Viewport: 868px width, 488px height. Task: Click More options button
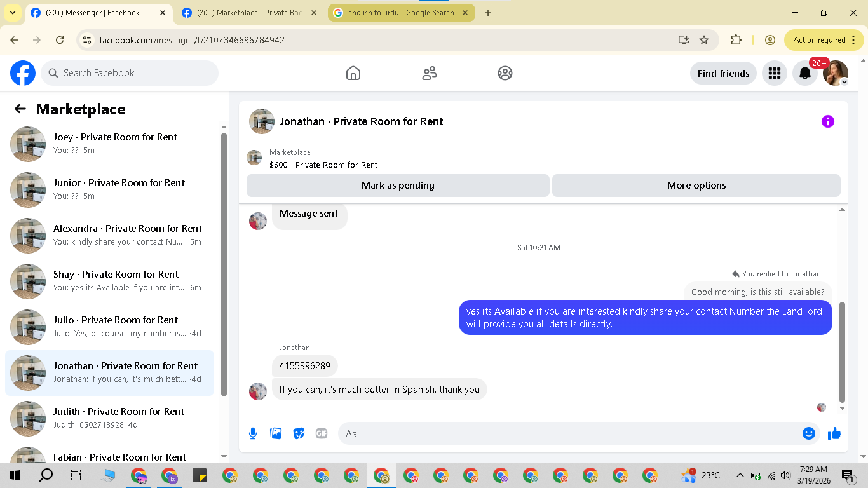pos(696,186)
